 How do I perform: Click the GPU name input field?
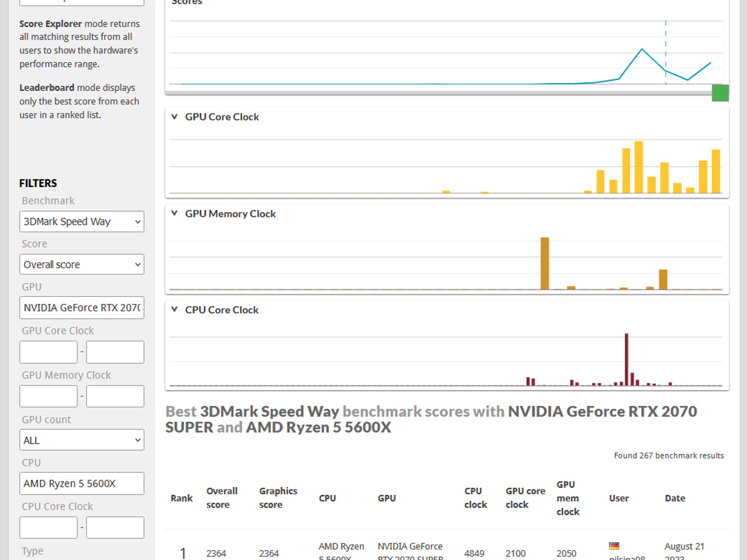(x=82, y=308)
